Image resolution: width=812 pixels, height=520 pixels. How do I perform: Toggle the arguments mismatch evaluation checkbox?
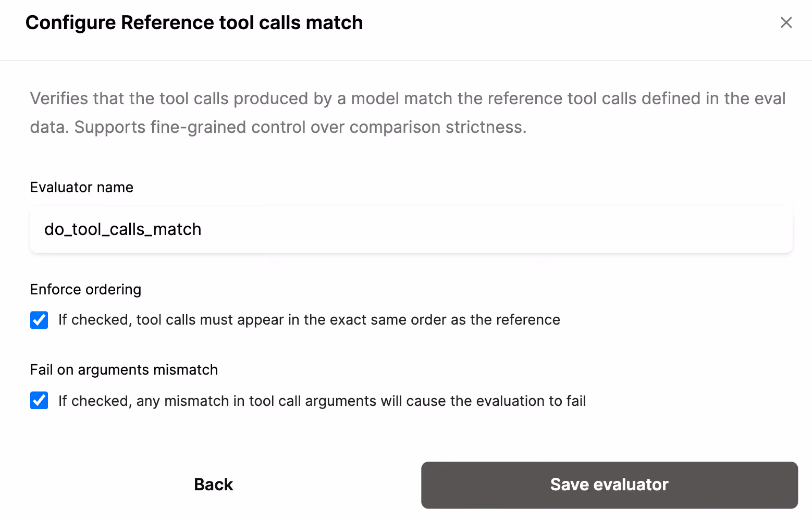tap(39, 401)
